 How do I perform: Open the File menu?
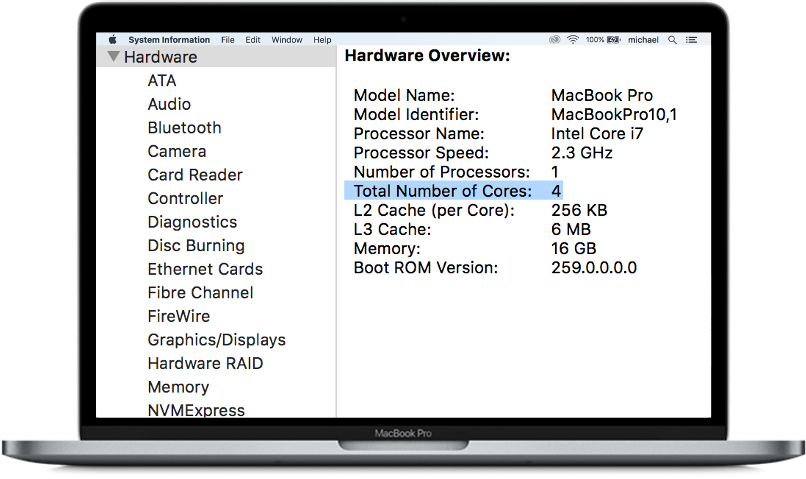(228, 40)
